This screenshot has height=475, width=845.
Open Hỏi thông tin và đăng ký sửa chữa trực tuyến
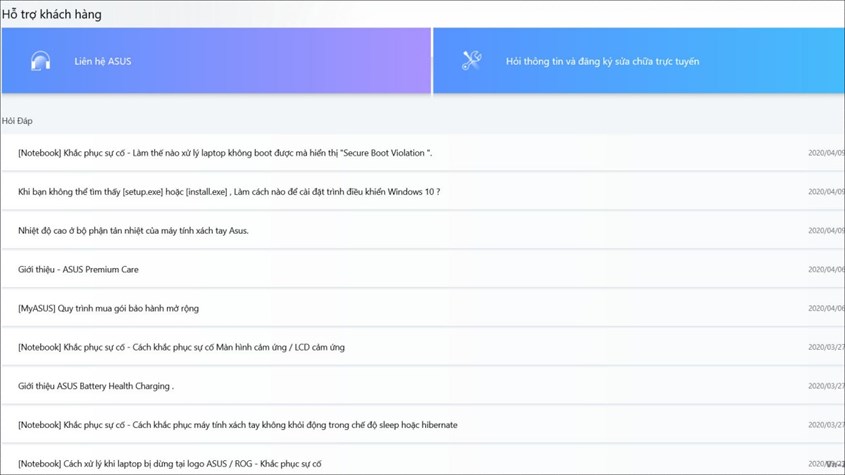602,62
